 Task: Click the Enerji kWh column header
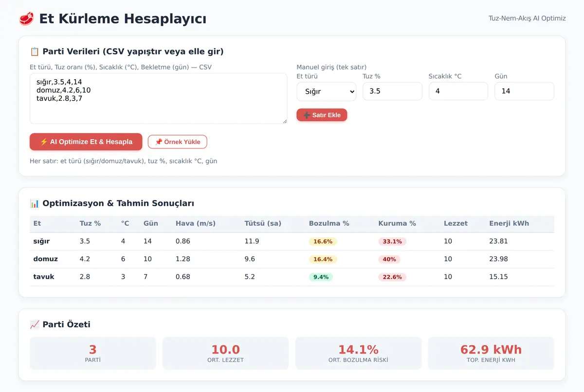tap(509, 224)
